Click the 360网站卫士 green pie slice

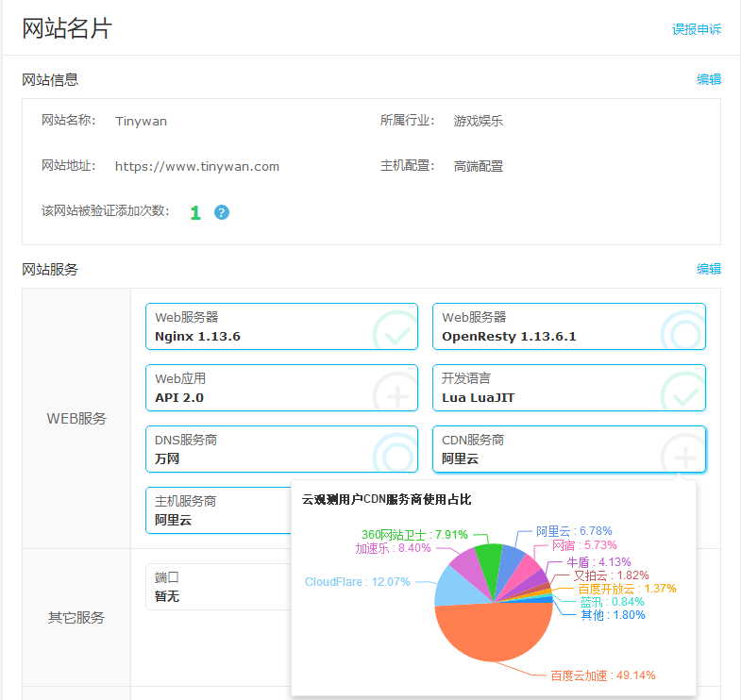pos(489,560)
